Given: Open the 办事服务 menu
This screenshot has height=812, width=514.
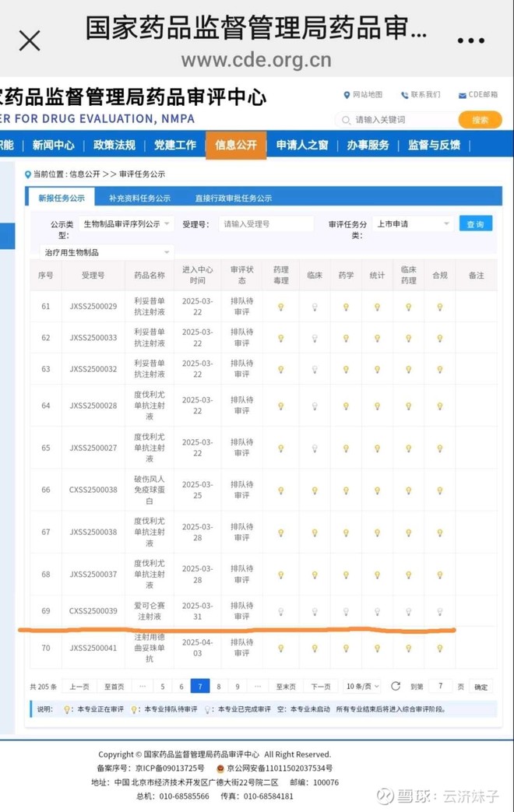Looking at the screenshot, I should [x=368, y=145].
